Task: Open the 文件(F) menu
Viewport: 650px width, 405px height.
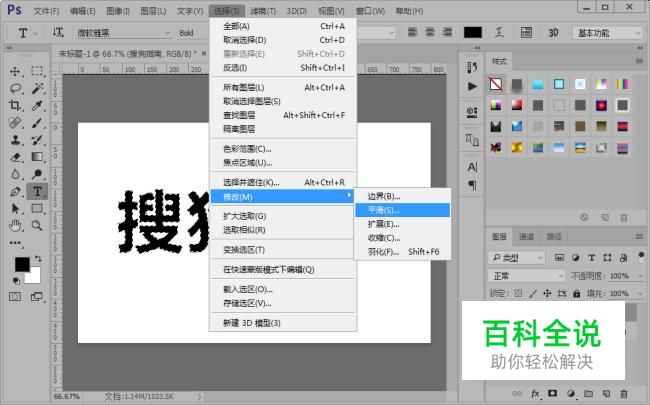Action: [46, 11]
